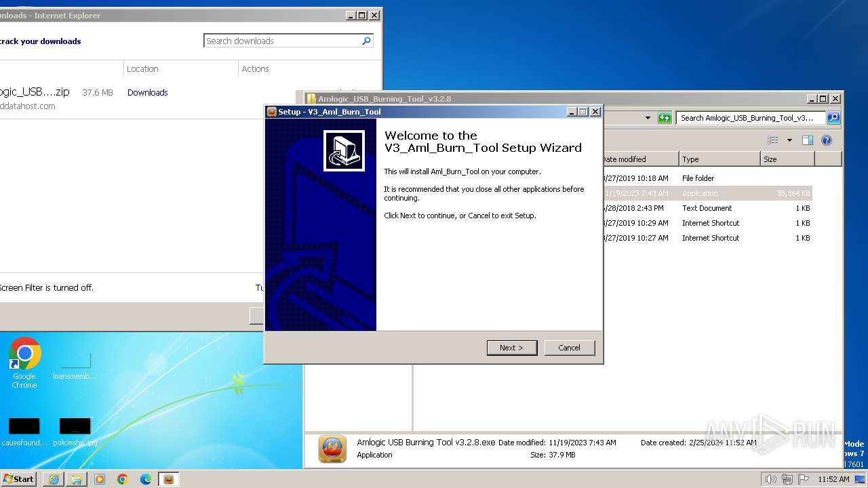Click the Actions column header in downloads
Viewport: 868px width, 488px height.
tap(256, 68)
